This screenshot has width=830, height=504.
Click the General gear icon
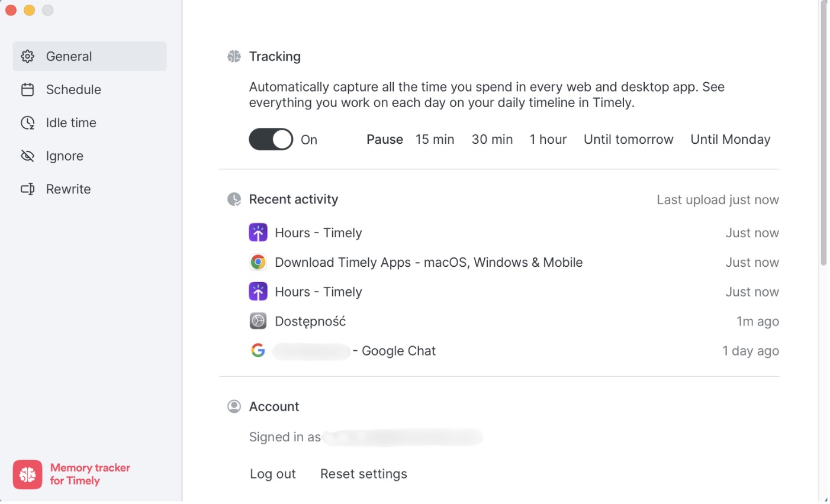click(27, 56)
